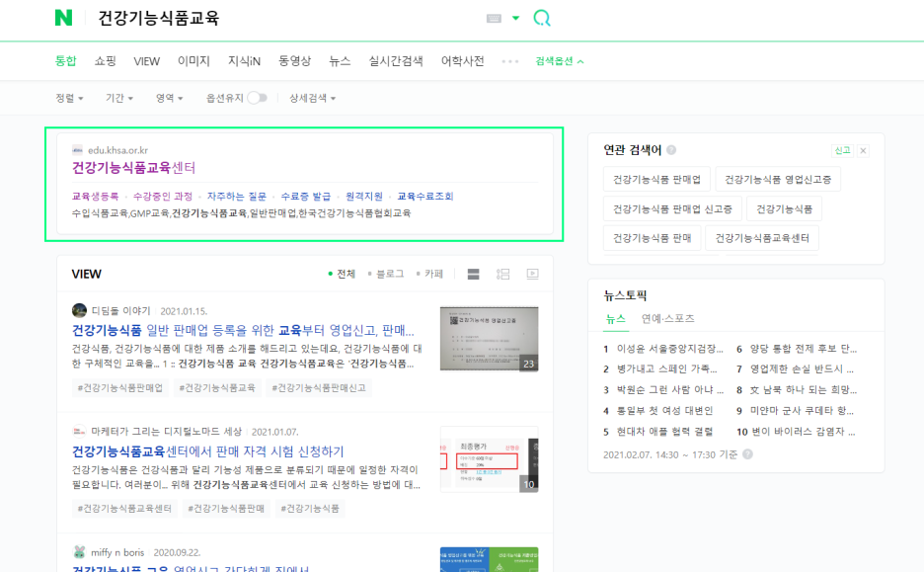Open the 건강기능식품교육센터 site title link
Image resolution: width=924 pixels, height=572 pixels.
click(133, 168)
